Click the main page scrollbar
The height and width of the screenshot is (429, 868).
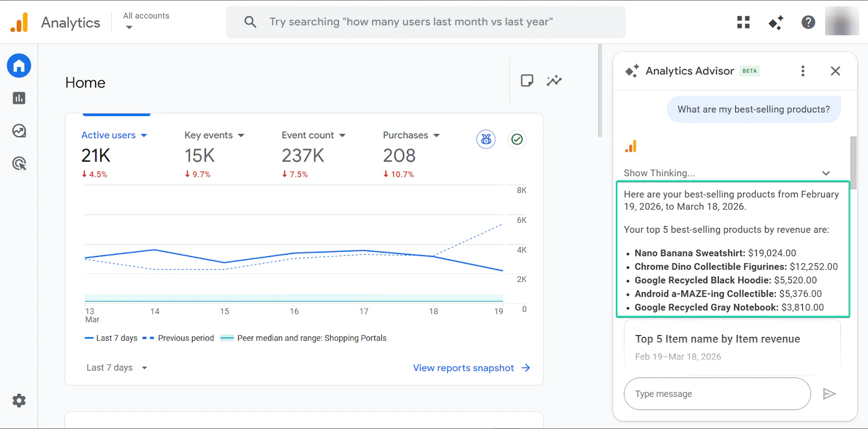[600, 91]
